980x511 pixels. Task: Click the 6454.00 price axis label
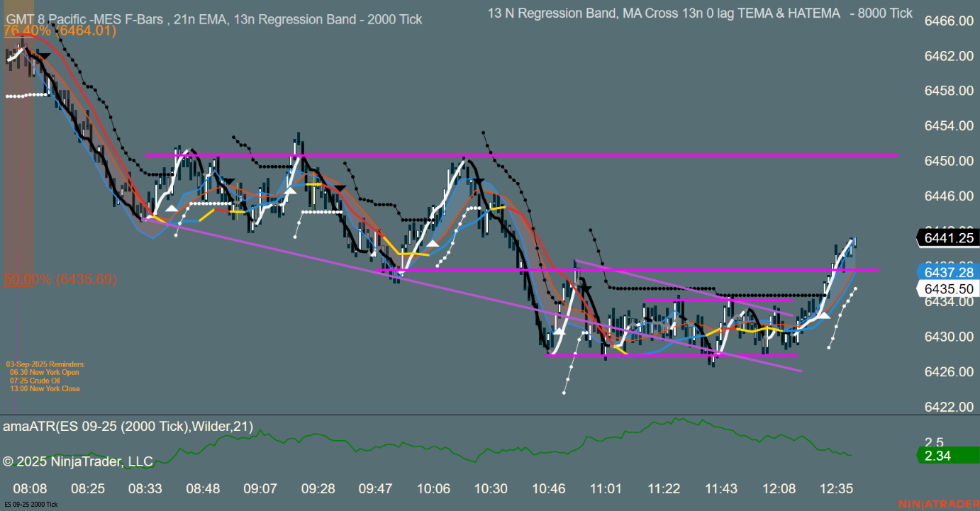[x=949, y=126]
